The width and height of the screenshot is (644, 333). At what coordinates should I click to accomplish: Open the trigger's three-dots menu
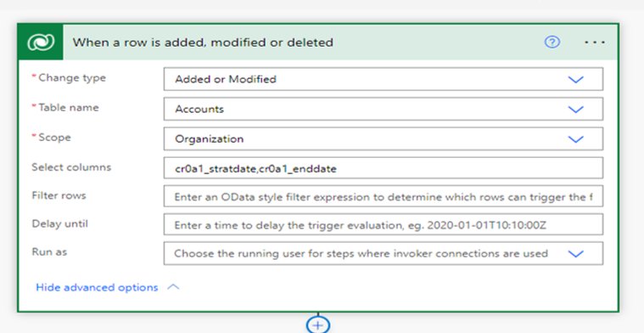[594, 42]
